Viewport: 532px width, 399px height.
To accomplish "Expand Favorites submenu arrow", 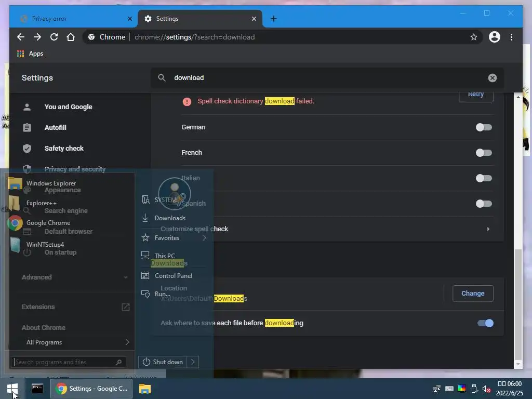I will [x=204, y=238].
